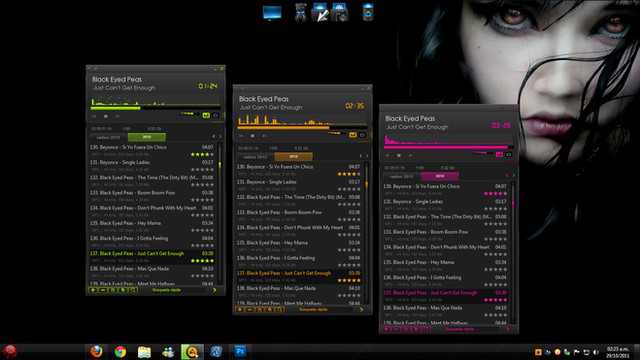Open Google Chrome from the taskbar
This screenshot has height=360, width=640.
pos(120,351)
